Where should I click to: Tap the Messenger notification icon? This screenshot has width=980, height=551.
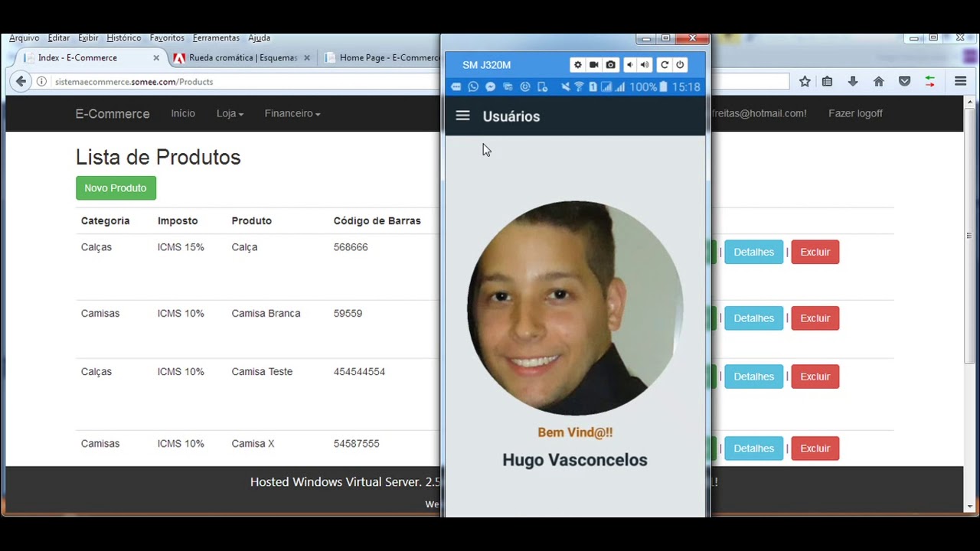coord(491,87)
